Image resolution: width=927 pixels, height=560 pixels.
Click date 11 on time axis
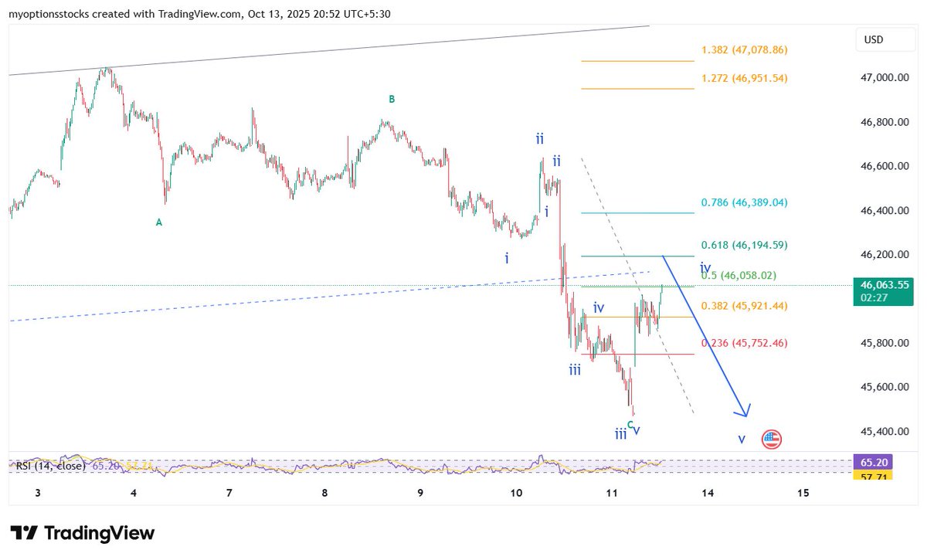612,493
